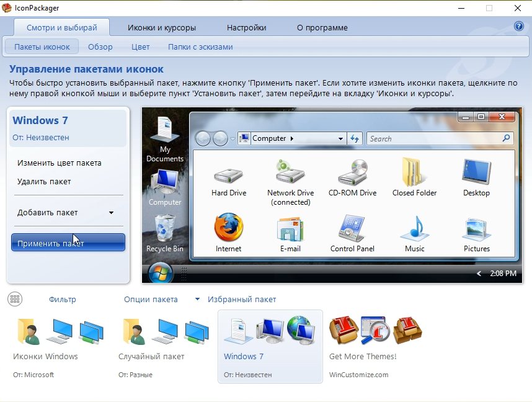532x402 pixels.
Task: Click the Music note icon in the preview
Action: point(414,228)
